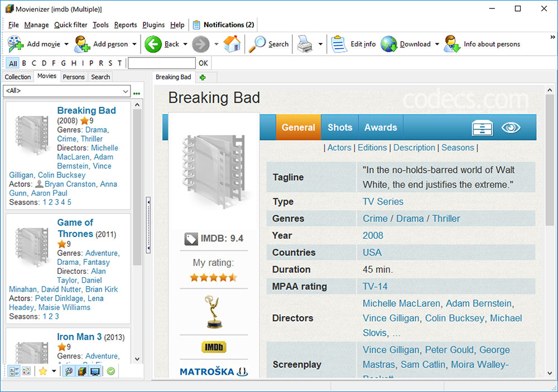Open the Add movie dropdown arrow

point(66,44)
